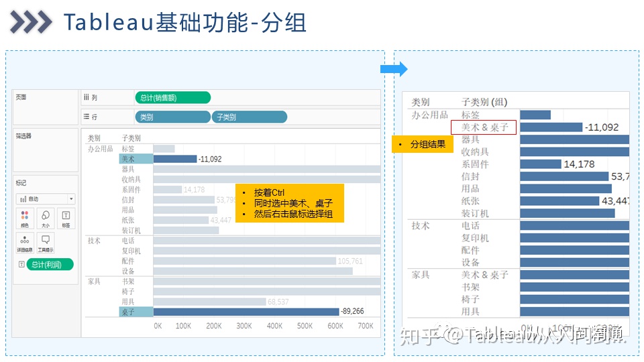Click 装订机 row label in right chart
The height and width of the screenshot is (362, 644).
475,213
